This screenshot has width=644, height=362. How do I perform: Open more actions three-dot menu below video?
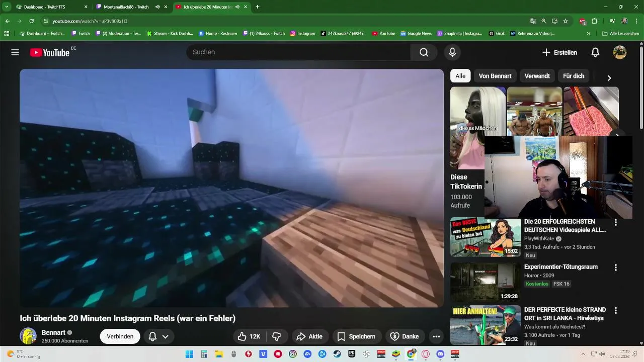(436, 336)
